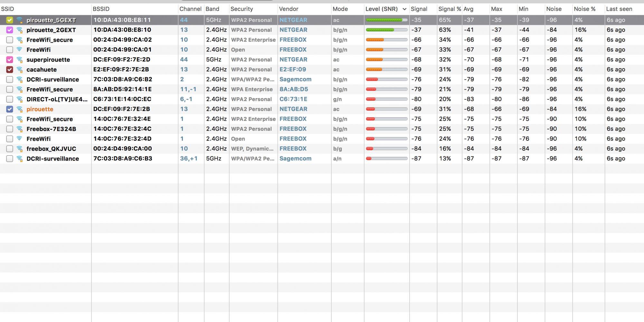Select BSSID cell 10:DA:43:0B:E8:11
The width and height of the screenshot is (644, 322).
(122, 20)
